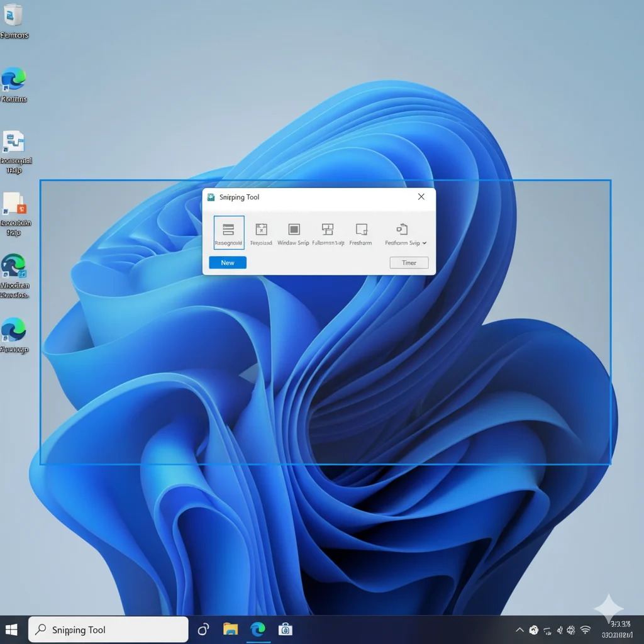Select Rectangular snip mode

(x=228, y=233)
